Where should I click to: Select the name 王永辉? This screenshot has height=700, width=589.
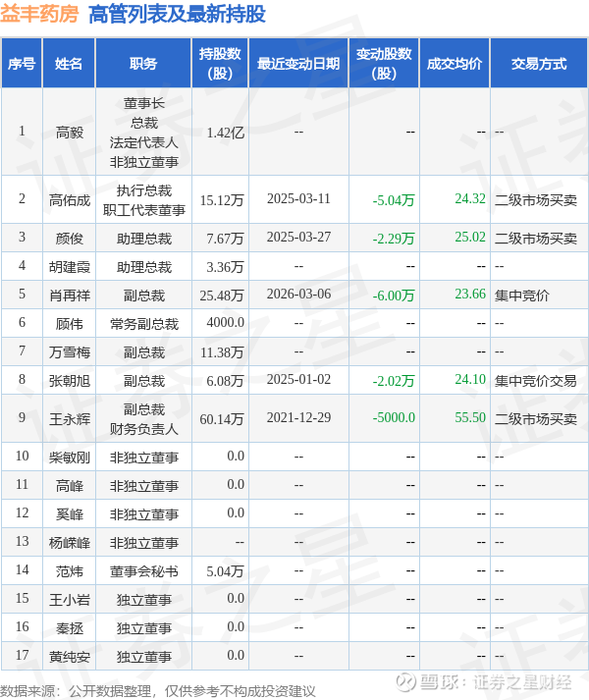tap(70, 419)
